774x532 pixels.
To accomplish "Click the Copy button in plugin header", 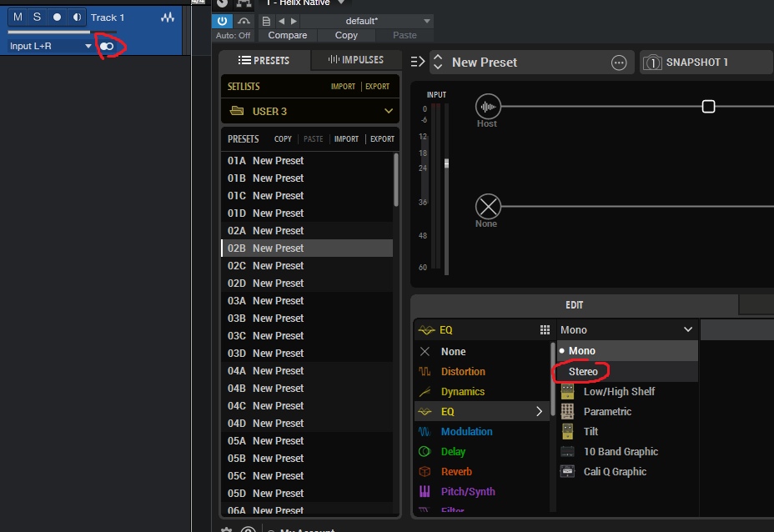I will click(346, 36).
